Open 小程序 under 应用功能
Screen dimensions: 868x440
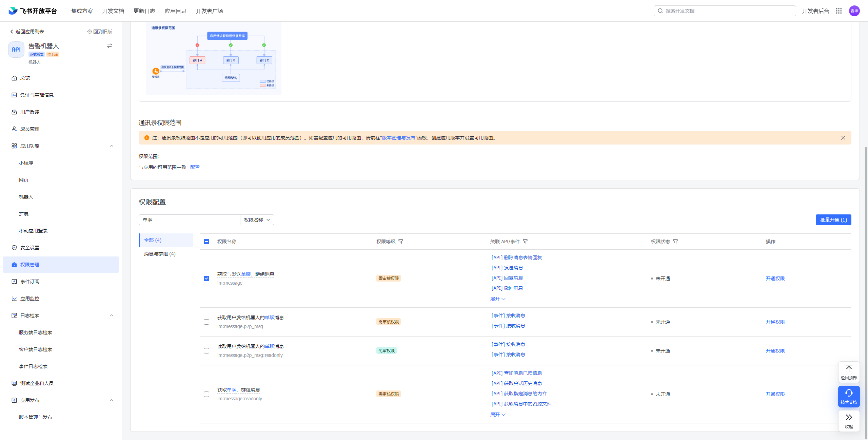point(26,163)
